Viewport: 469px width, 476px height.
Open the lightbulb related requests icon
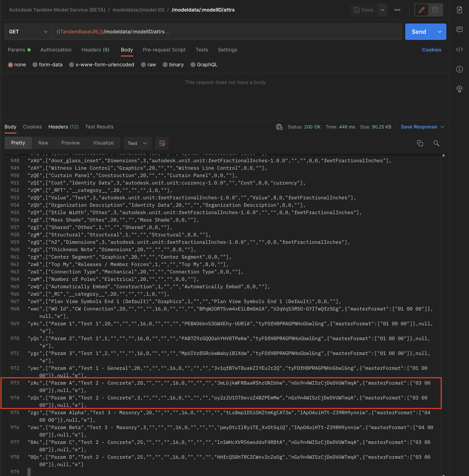click(x=459, y=89)
